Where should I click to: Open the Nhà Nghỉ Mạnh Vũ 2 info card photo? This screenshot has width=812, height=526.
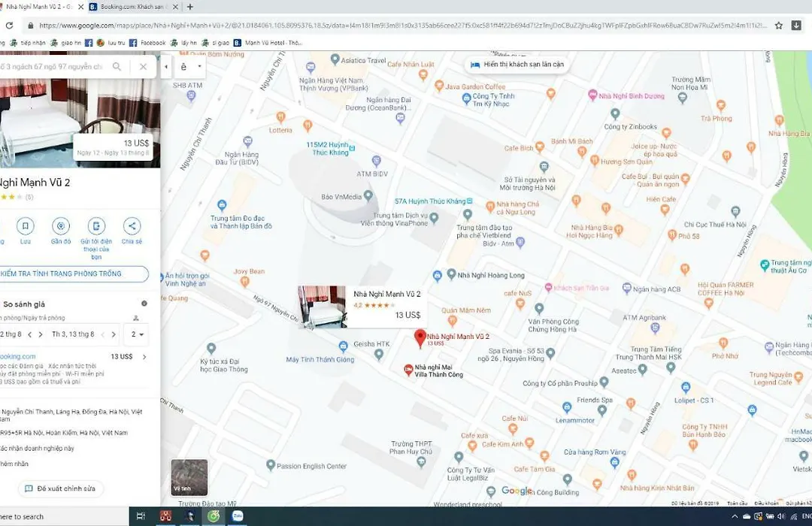322,307
